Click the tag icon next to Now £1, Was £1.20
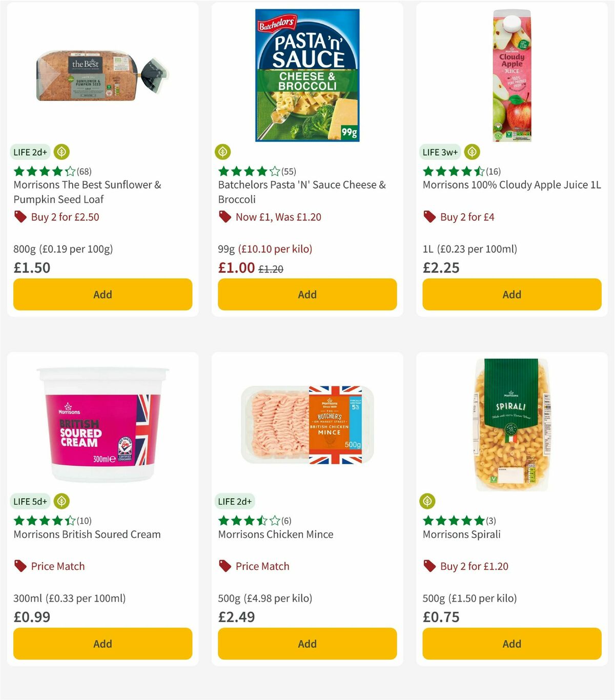The height and width of the screenshot is (700, 615). click(225, 217)
